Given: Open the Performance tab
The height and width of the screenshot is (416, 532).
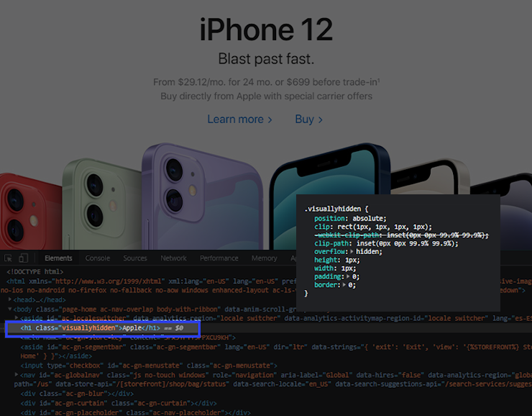Looking at the screenshot, I should click(x=219, y=258).
